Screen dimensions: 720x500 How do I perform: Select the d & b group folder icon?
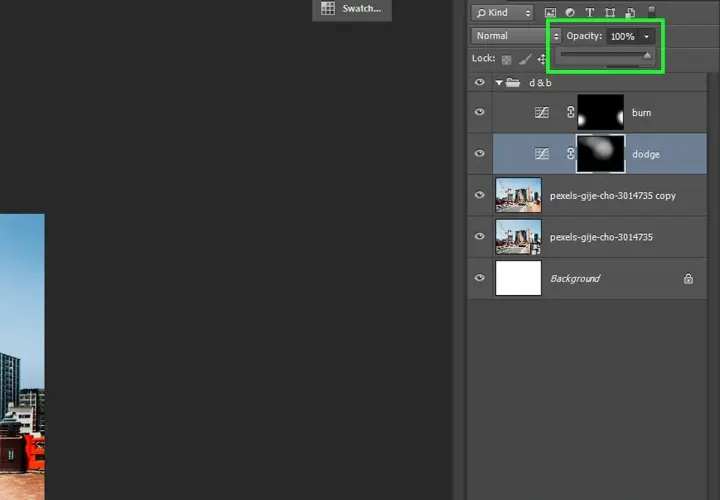click(x=512, y=83)
